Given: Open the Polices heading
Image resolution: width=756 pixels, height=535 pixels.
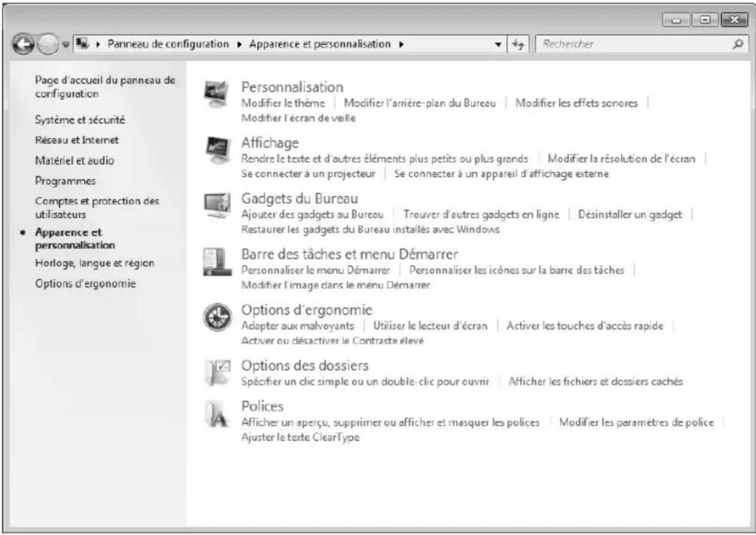Looking at the screenshot, I should [262, 406].
